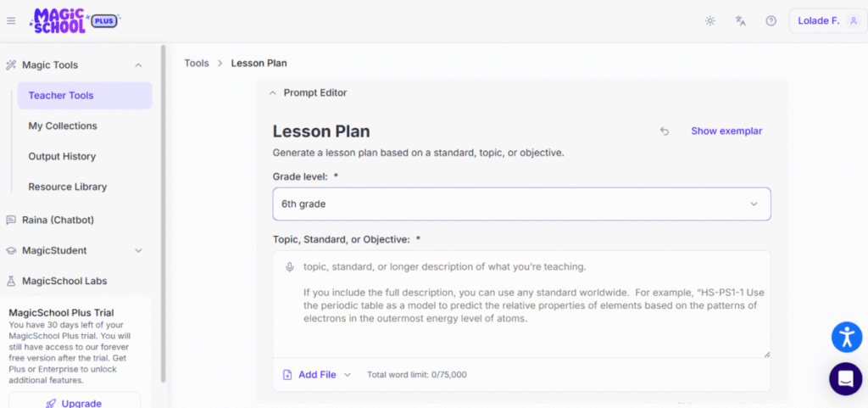The width and height of the screenshot is (868, 408).
Task: Click the microphone icon in topic field
Action: coord(290,267)
